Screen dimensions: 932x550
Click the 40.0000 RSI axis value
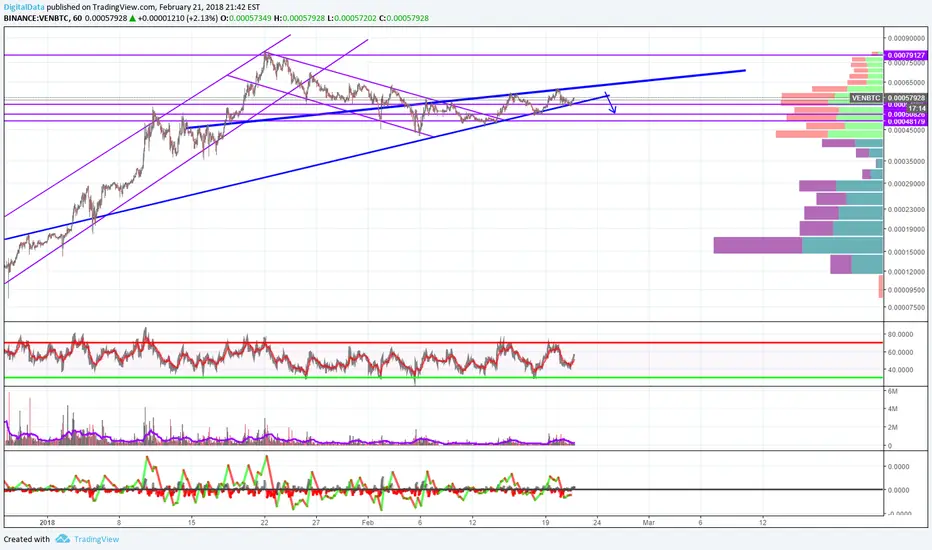(900, 370)
